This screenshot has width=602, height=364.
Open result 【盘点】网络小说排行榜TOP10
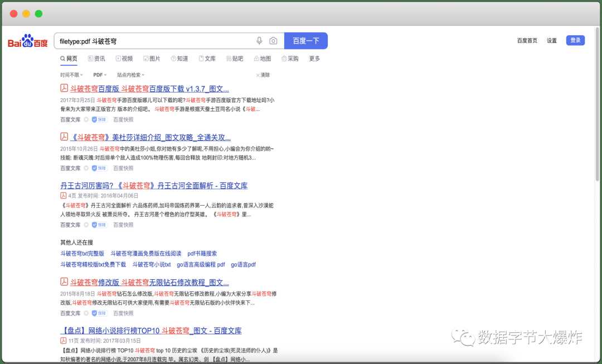pos(151,331)
